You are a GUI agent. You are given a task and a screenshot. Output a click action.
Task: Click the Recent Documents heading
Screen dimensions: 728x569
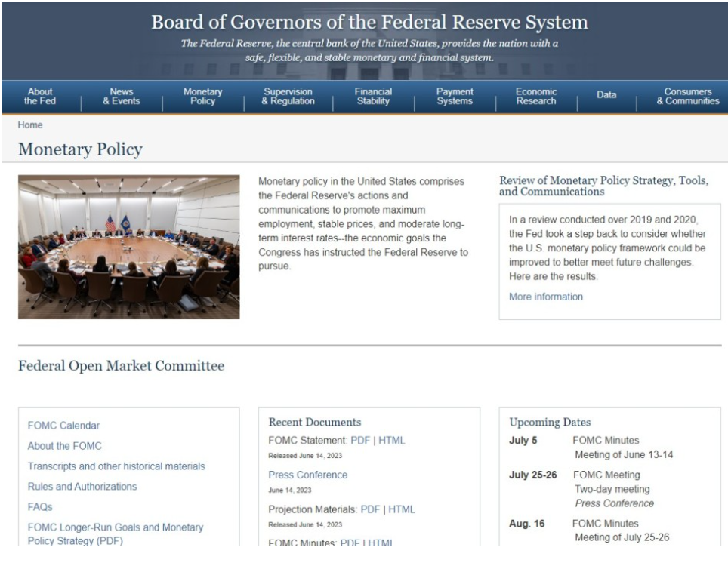[x=315, y=422]
